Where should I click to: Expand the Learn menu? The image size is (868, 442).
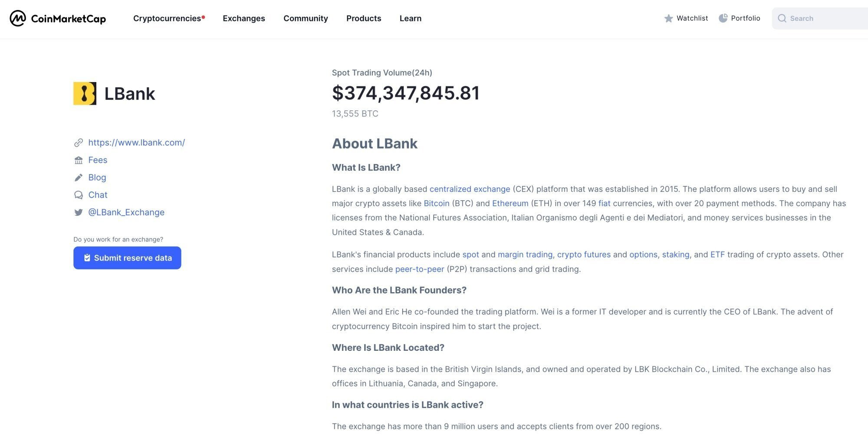(411, 18)
